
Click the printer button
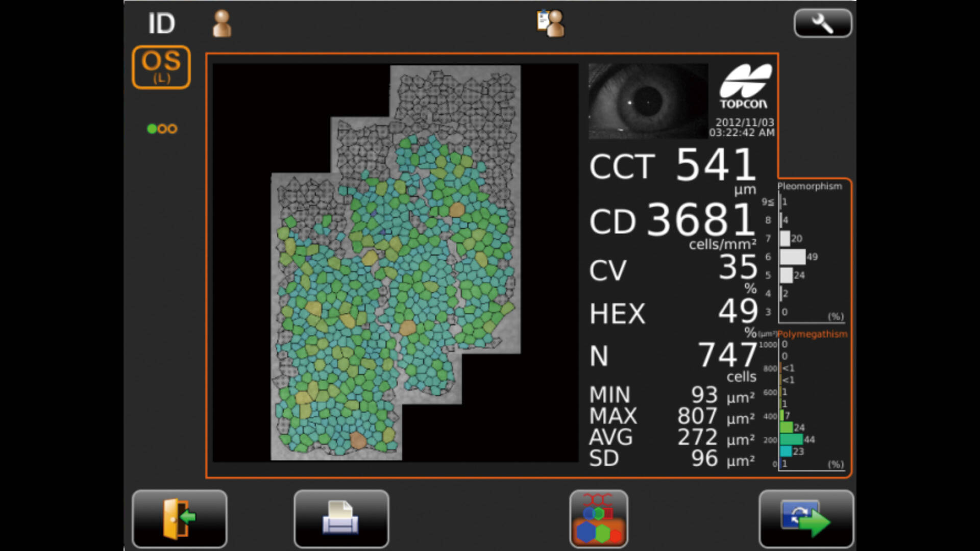point(341,518)
